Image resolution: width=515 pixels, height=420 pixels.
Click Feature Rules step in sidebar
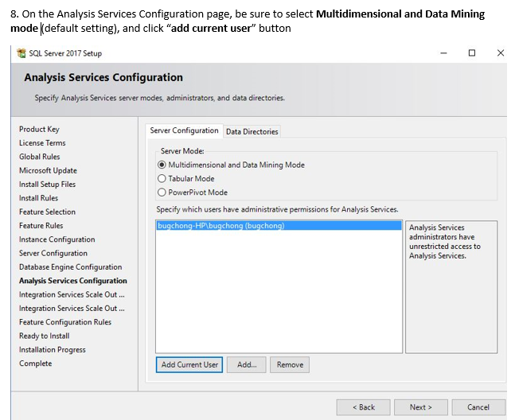pos(41,226)
